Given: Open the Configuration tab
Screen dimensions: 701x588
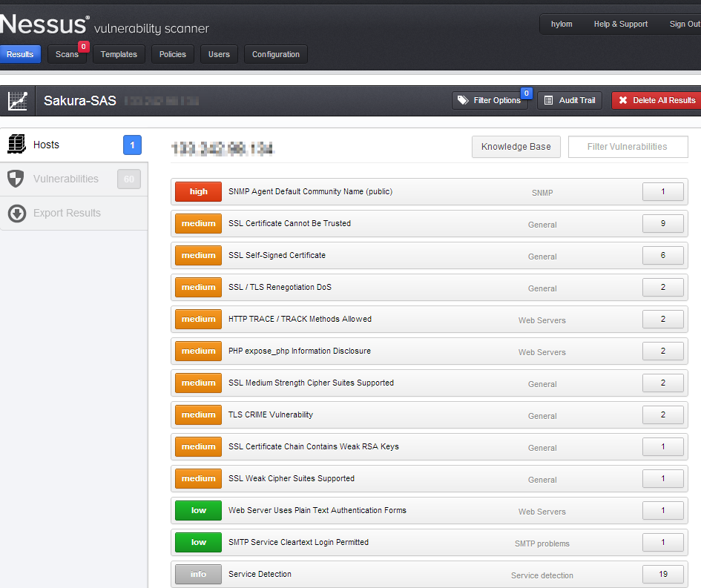Looking at the screenshot, I should coord(276,54).
